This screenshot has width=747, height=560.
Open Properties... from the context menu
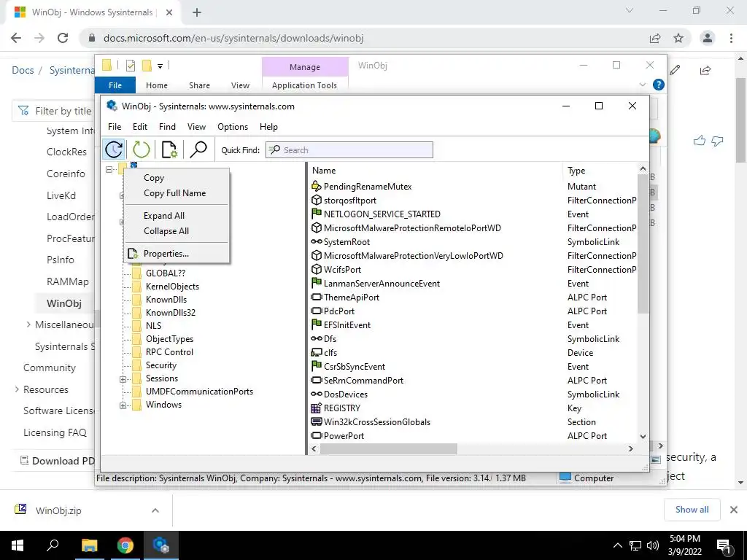166,254
